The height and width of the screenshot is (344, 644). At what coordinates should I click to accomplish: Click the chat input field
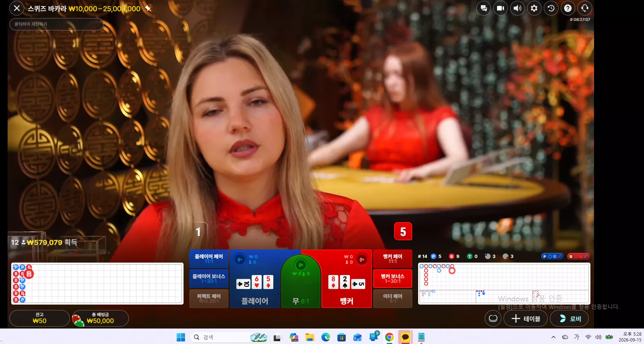click(x=56, y=24)
